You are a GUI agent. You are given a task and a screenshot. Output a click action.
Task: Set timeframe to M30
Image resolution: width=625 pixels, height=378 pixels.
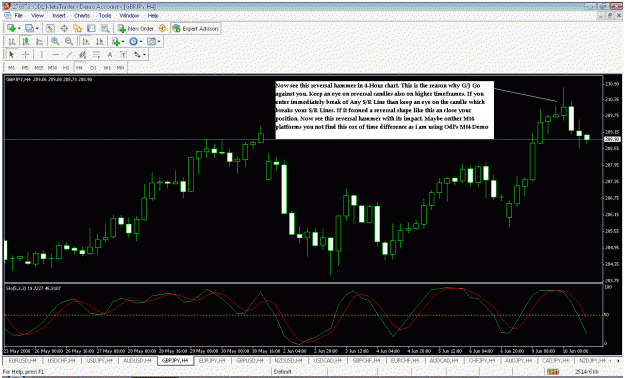click(52, 67)
